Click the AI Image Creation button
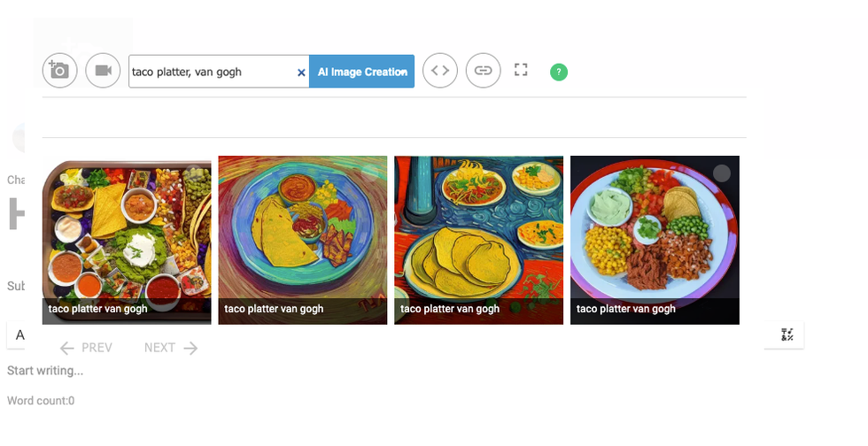868x446 pixels. [361, 72]
